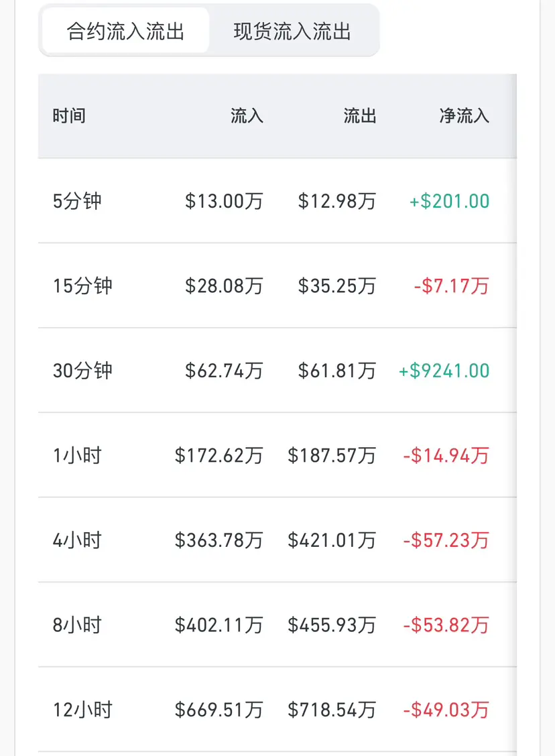This screenshot has height=756, width=555.
Task: Select the 8小时 time row
Action: tap(77, 625)
